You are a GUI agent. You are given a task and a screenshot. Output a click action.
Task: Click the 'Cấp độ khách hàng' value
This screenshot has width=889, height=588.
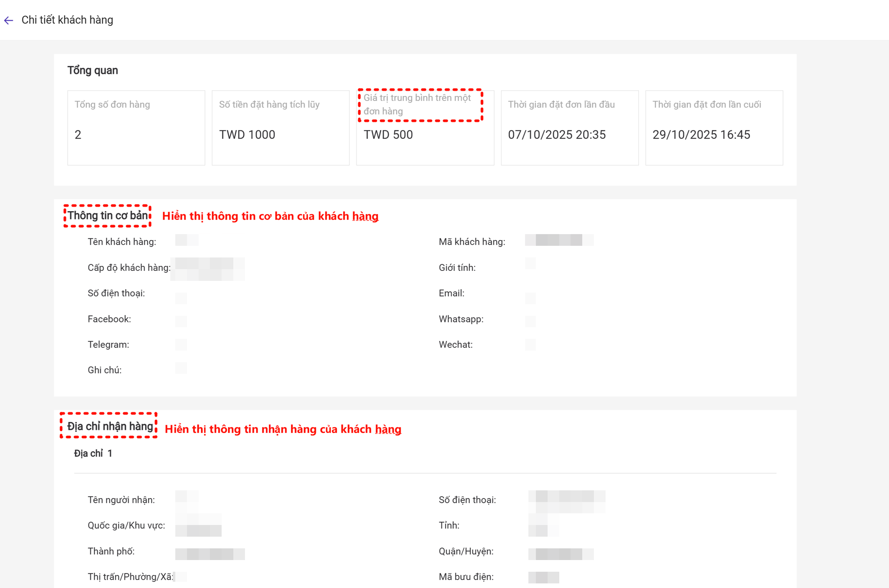[207, 269]
